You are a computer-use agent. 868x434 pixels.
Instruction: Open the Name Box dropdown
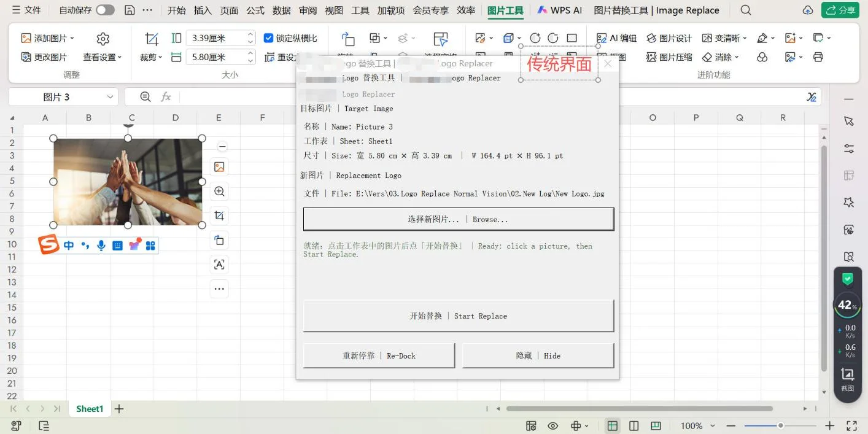pos(110,97)
